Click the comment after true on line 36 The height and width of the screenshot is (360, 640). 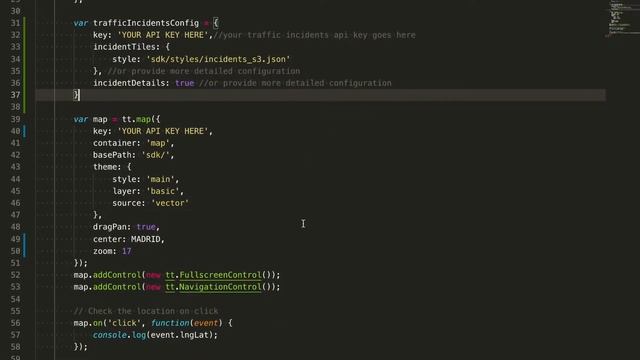point(295,83)
